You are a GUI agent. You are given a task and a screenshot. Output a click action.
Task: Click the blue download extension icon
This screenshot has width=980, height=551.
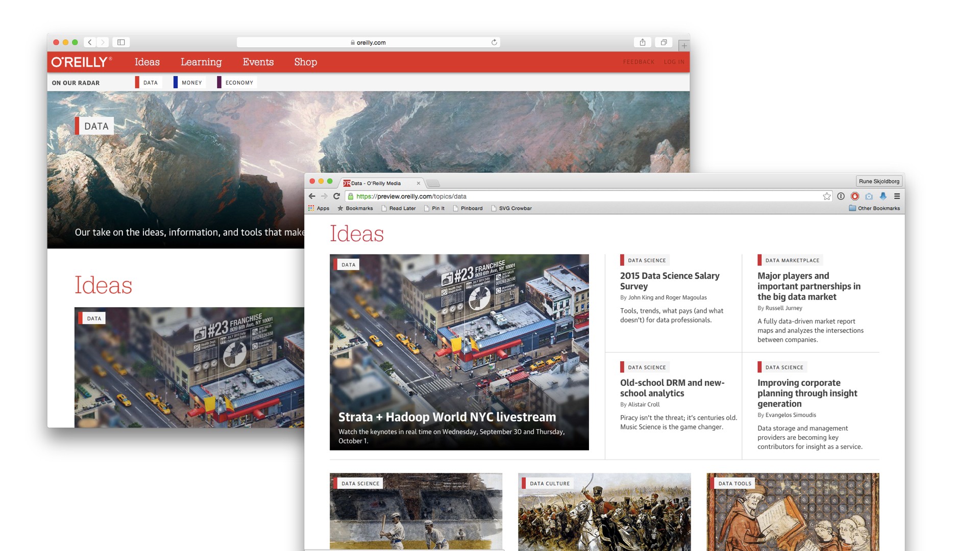(883, 196)
